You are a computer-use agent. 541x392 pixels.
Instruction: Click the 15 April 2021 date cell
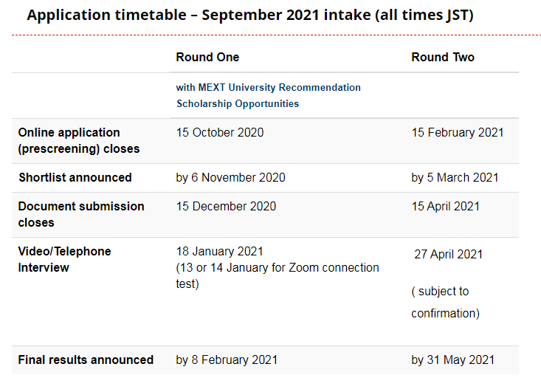pos(446,207)
